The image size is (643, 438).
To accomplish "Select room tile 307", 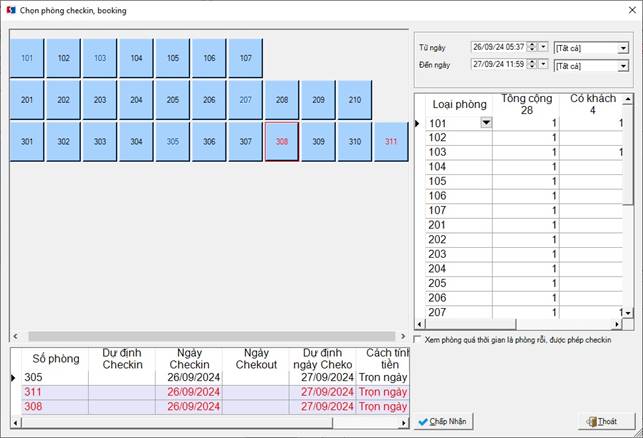I will [x=246, y=141].
